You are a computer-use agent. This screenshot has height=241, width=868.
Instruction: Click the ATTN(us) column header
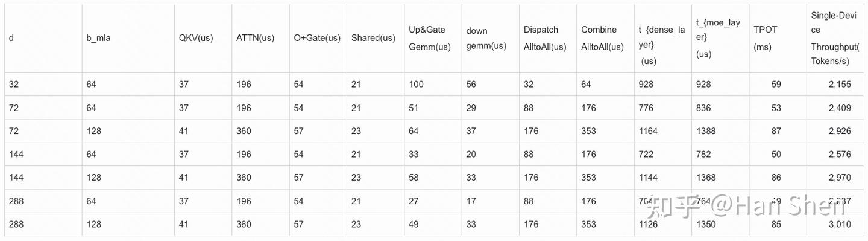coord(255,38)
